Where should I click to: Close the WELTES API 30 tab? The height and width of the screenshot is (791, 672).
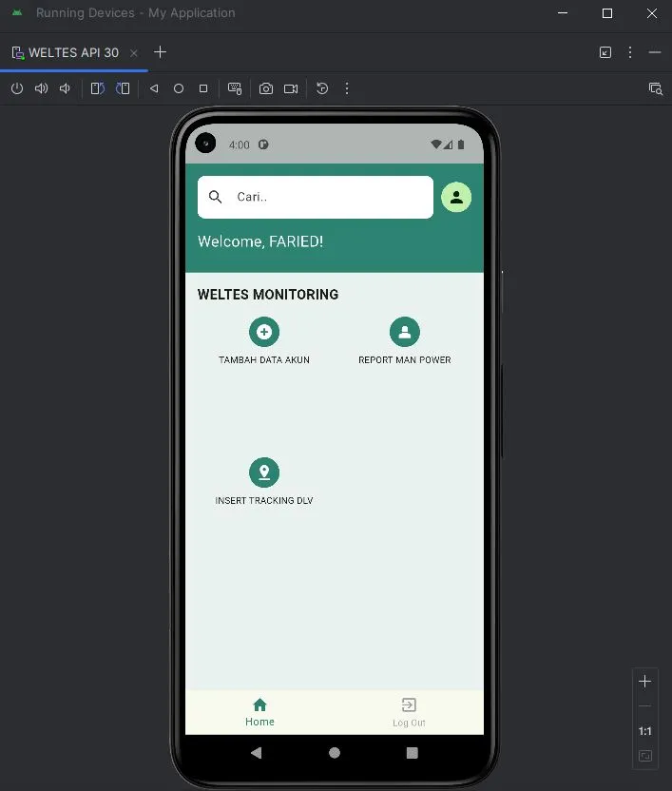tap(134, 53)
